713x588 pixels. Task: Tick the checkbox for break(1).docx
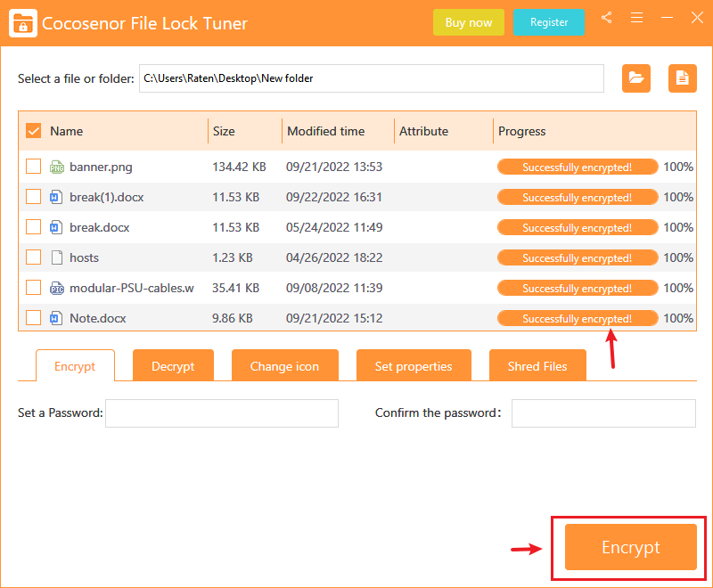point(34,197)
